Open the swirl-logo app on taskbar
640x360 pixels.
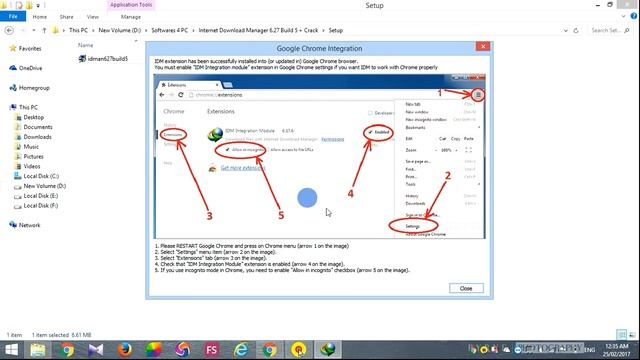[183, 350]
